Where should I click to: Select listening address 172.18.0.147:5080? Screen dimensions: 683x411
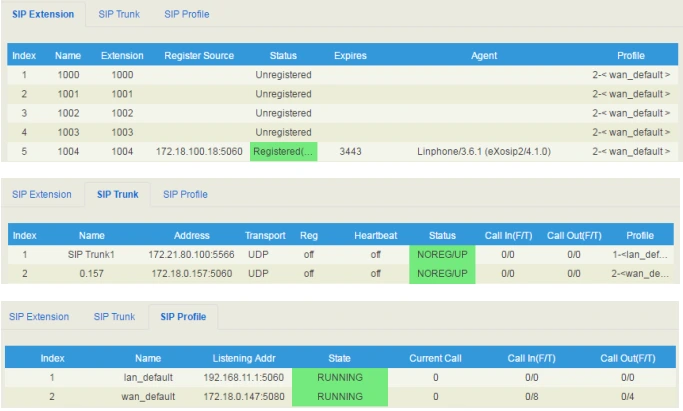click(x=246, y=396)
